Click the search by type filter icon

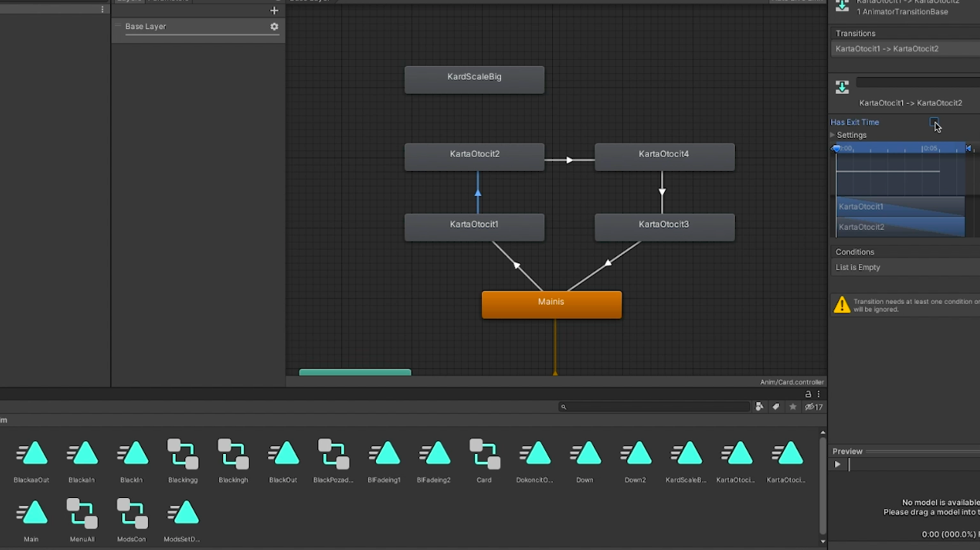click(759, 407)
